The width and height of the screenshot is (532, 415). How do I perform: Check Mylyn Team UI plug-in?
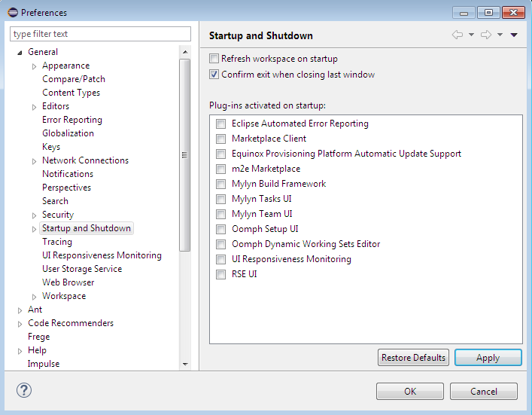tap(221, 214)
